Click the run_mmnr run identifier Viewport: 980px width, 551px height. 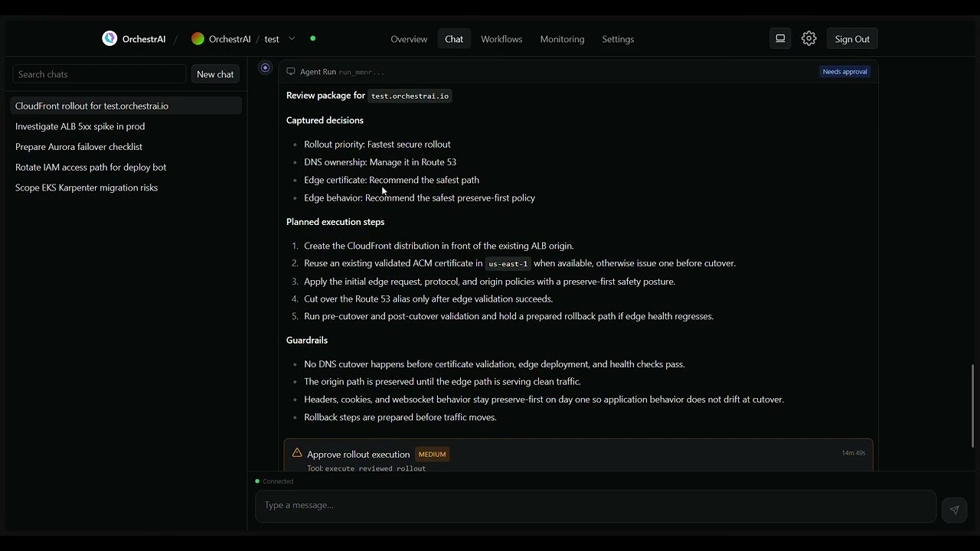tap(361, 72)
